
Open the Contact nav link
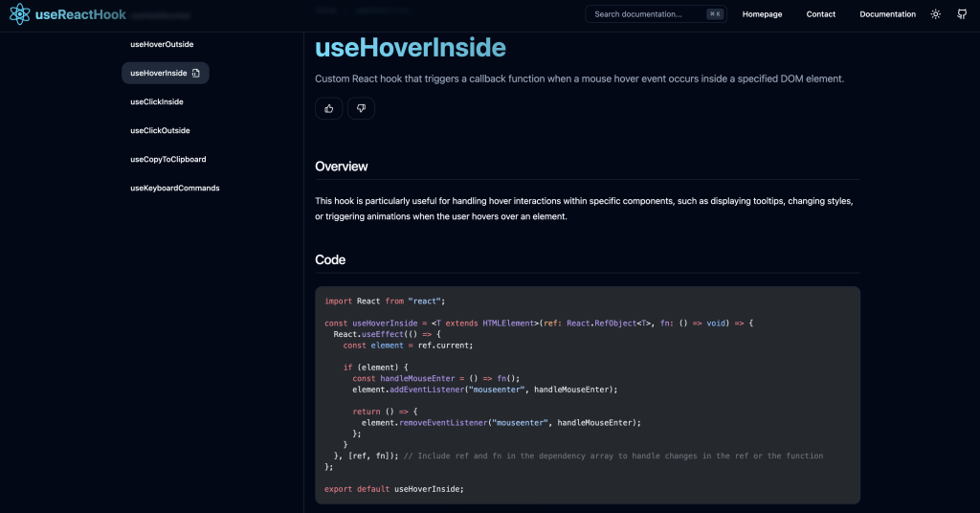(820, 13)
